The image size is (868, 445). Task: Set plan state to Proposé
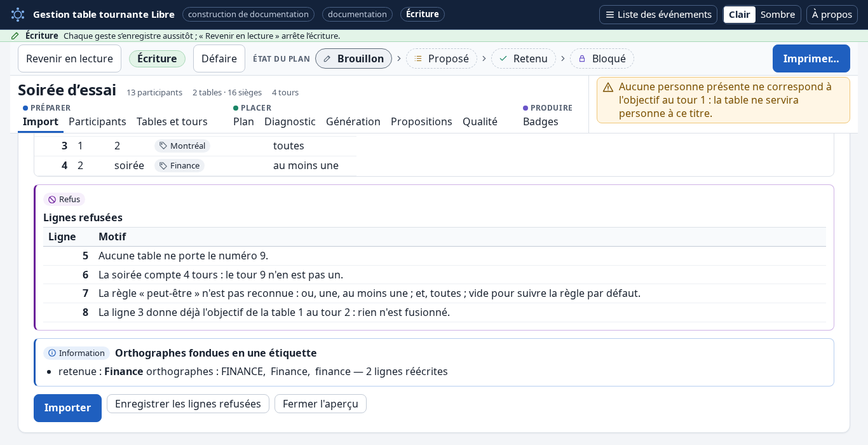442,58
